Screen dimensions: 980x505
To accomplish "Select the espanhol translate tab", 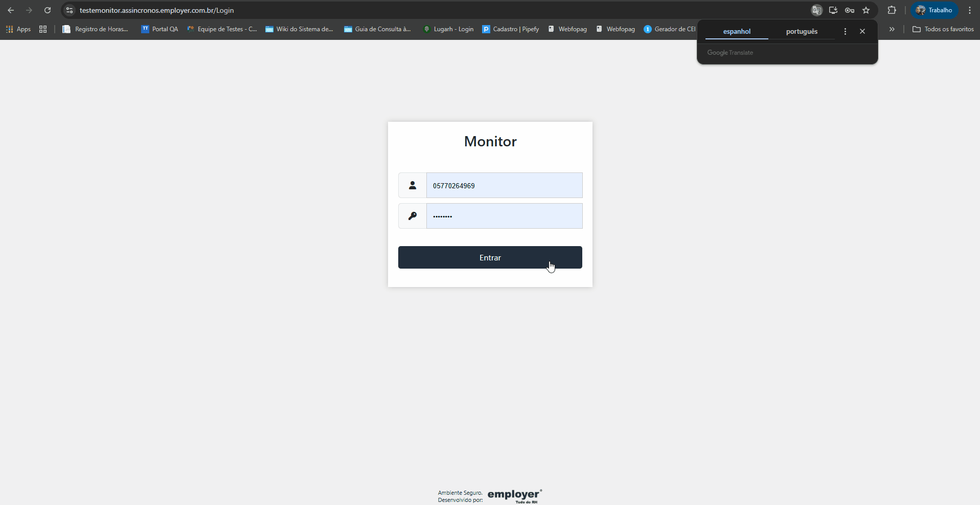I will click(x=737, y=31).
